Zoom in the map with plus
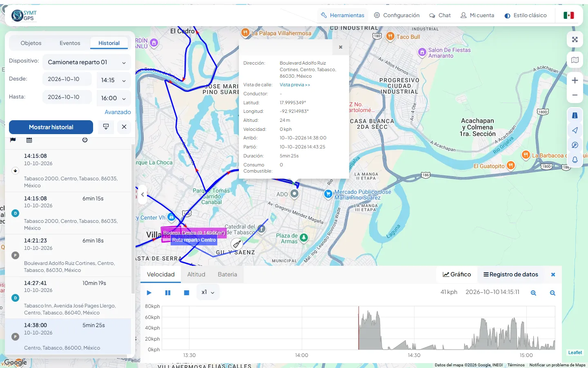The image size is (588, 368). click(x=575, y=80)
